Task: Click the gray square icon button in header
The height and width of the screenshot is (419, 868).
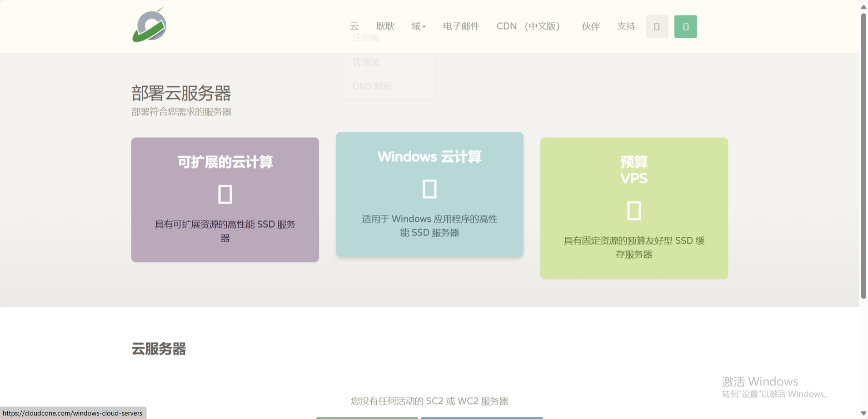Action: pyautogui.click(x=657, y=27)
